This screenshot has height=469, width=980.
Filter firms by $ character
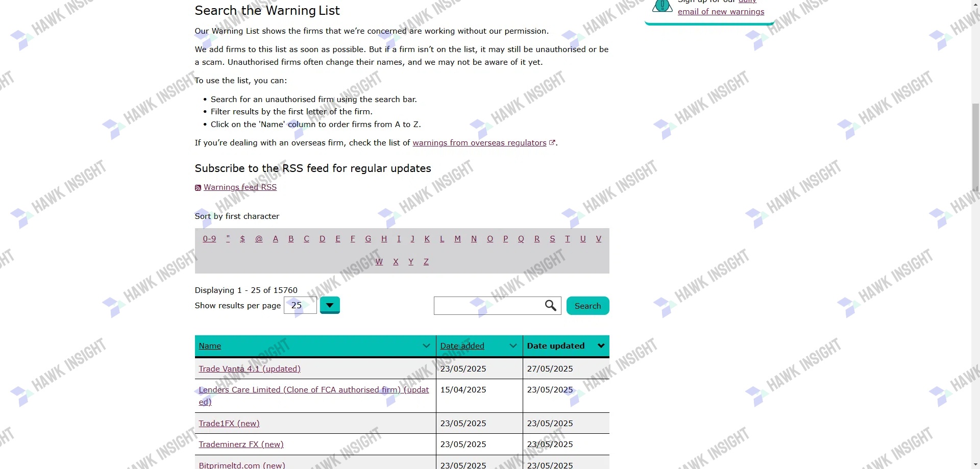[x=242, y=238]
